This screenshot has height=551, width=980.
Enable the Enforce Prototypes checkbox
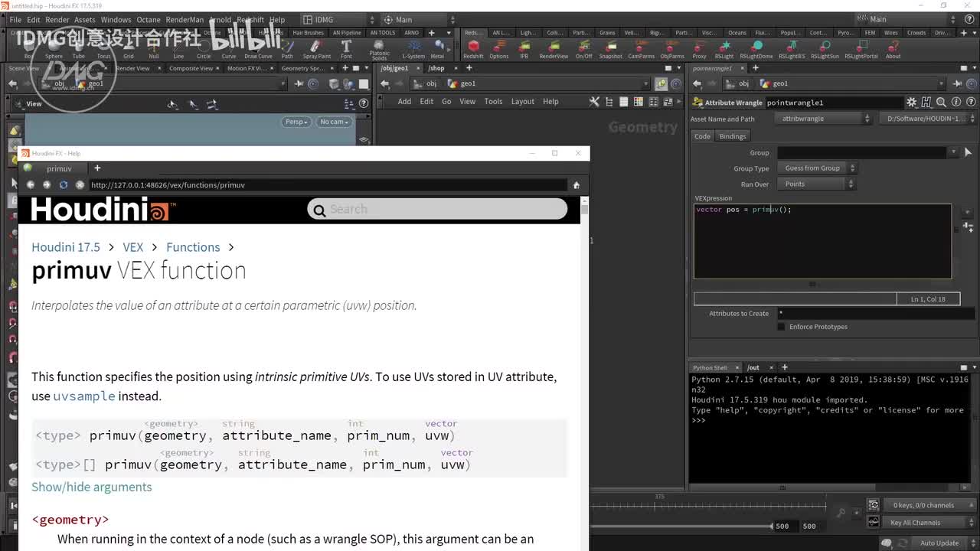[781, 327]
